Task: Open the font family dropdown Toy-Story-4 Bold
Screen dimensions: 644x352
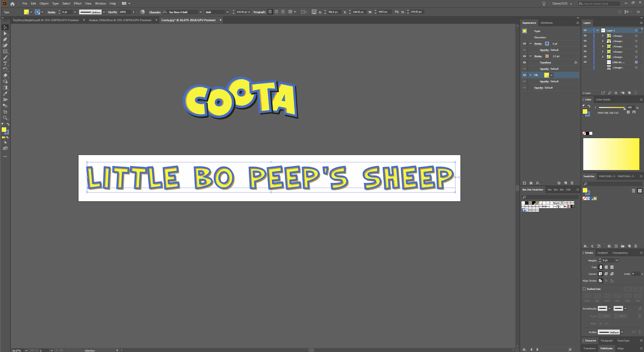Action: pos(200,12)
